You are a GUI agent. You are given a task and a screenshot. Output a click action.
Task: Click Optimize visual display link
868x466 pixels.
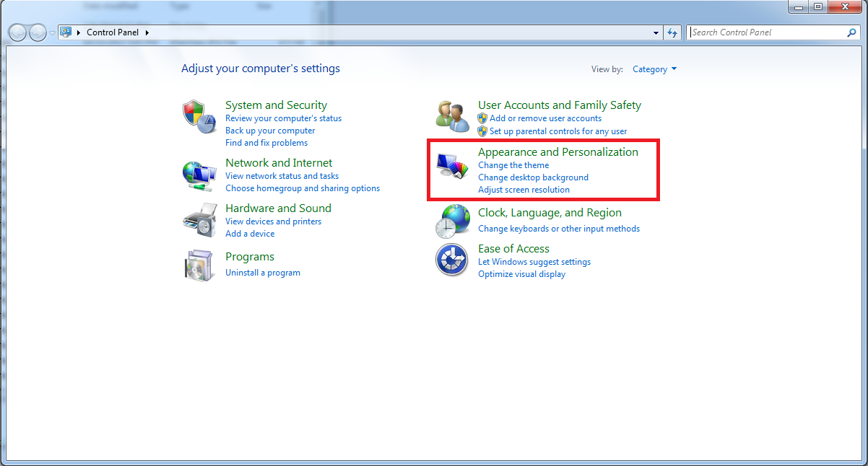tap(521, 274)
